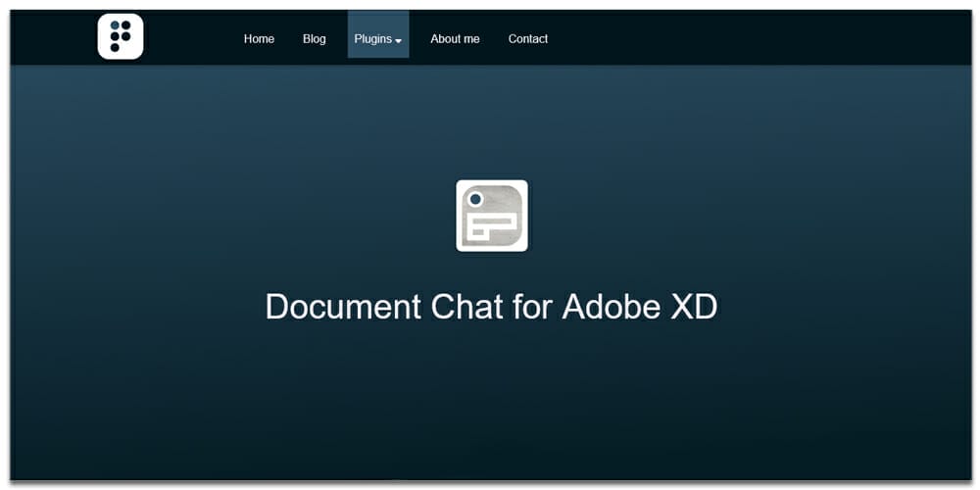
Task: Select the Document Chat for Adobe XD heading
Action: point(491,306)
